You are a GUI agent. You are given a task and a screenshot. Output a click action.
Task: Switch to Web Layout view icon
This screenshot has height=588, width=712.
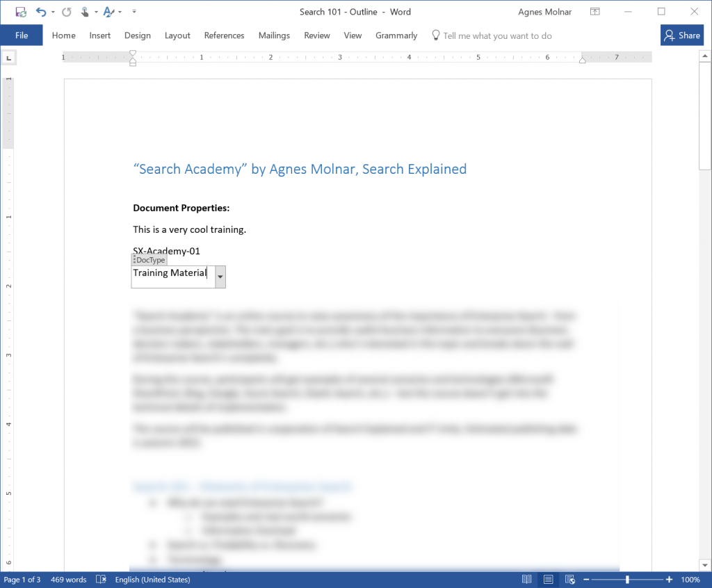click(x=570, y=580)
